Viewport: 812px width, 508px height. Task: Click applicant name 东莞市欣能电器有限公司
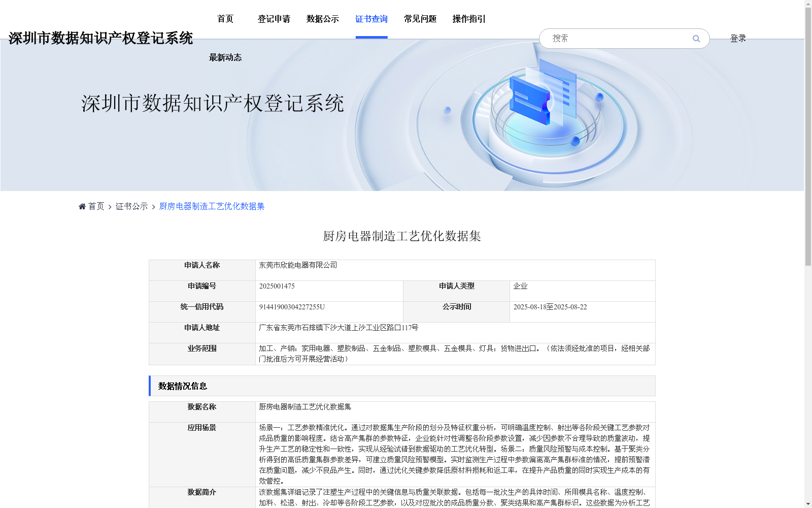click(x=298, y=265)
